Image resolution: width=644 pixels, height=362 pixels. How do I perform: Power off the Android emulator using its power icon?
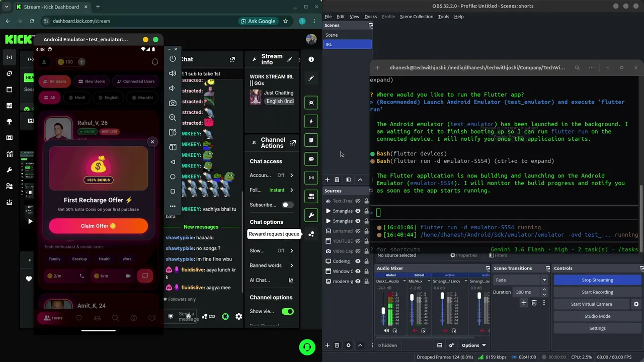(173, 59)
